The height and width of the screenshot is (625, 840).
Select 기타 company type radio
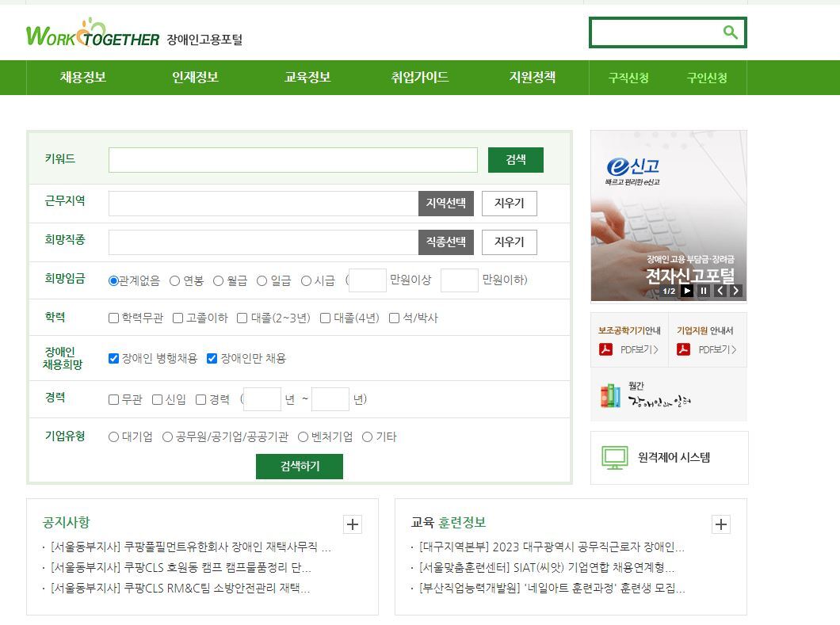click(368, 437)
